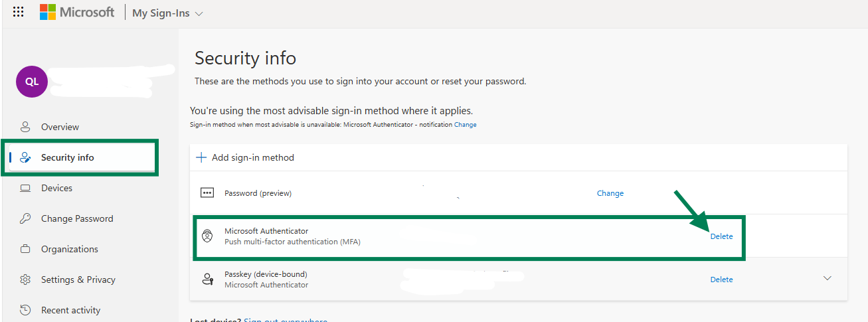
Task: Click the QL profile avatar
Action: click(32, 81)
